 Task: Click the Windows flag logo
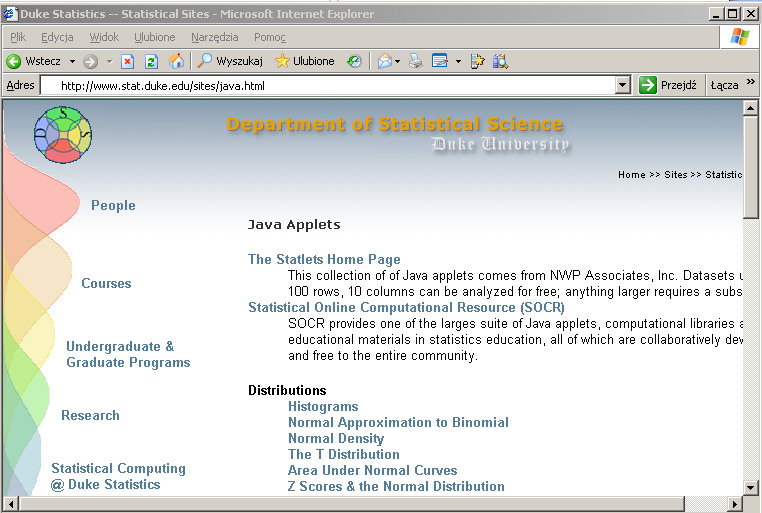coord(740,37)
